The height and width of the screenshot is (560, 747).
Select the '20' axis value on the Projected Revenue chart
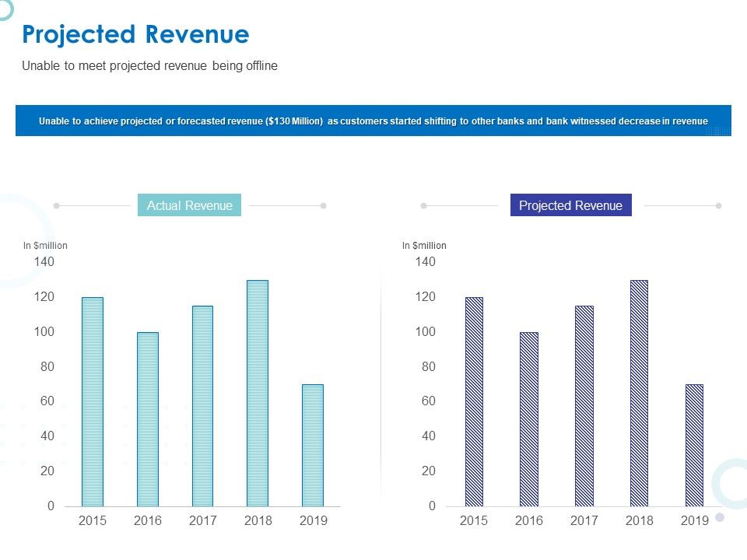point(428,471)
